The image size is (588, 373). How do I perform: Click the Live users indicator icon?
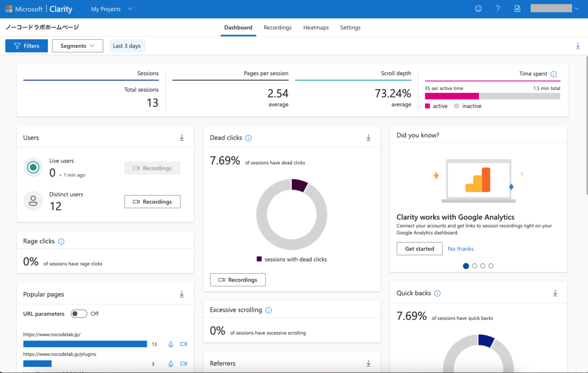33,168
